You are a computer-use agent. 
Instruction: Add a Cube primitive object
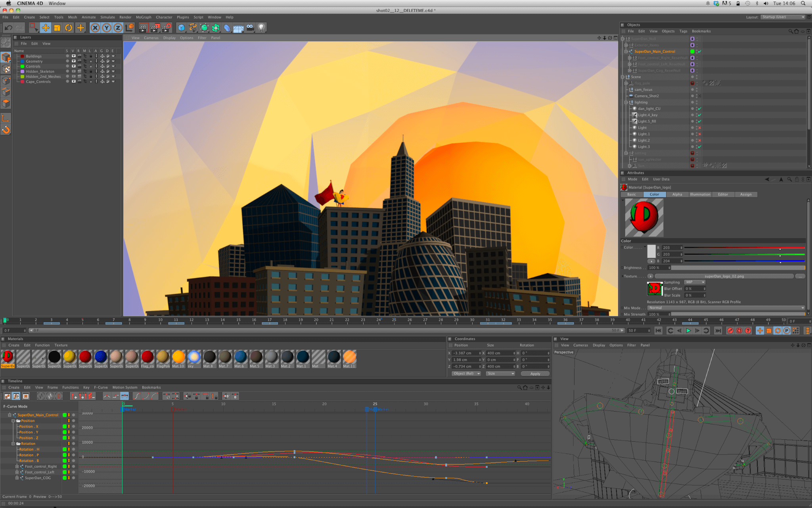point(181,28)
